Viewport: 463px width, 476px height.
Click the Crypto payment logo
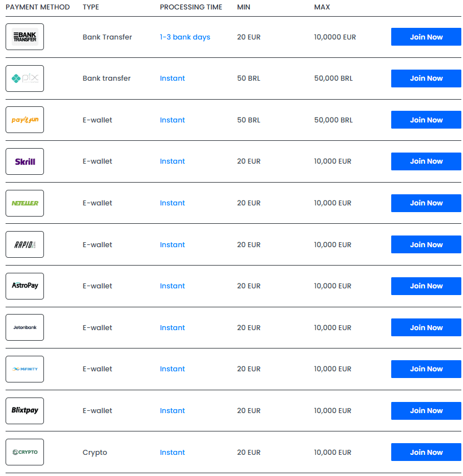pyautogui.click(x=24, y=453)
